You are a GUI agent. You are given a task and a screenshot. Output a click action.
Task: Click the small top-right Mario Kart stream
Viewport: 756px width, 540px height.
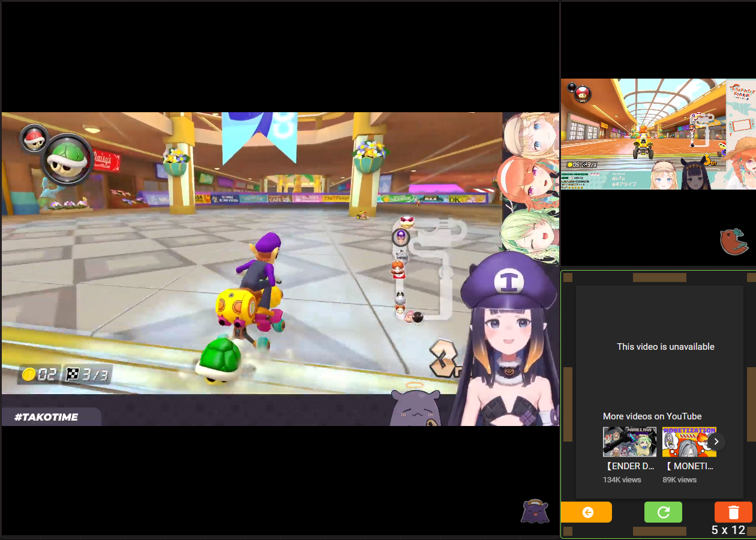pyautogui.click(x=658, y=134)
